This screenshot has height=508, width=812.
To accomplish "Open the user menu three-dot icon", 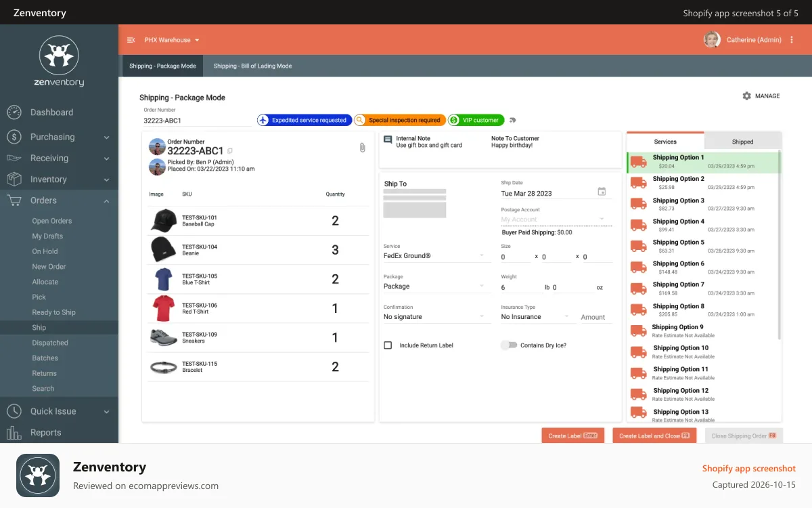I will pyautogui.click(x=792, y=40).
